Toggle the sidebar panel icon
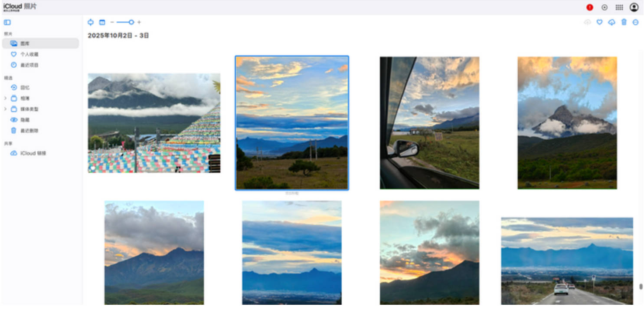This screenshot has height=310, width=644. pyautogui.click(x=7, y=22)
